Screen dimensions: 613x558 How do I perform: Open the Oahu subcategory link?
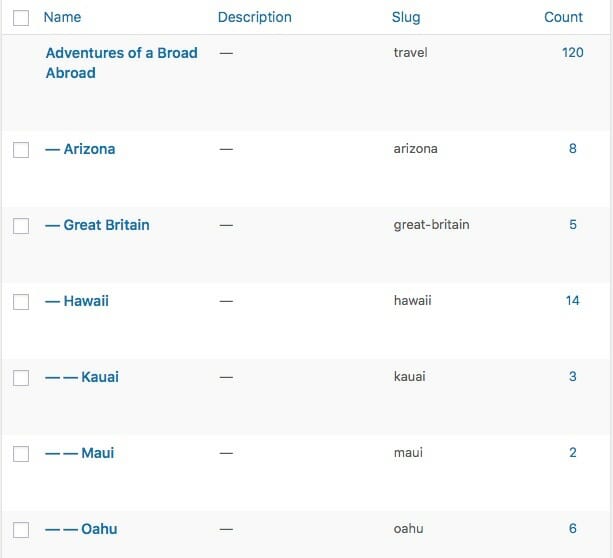[99, 528]
